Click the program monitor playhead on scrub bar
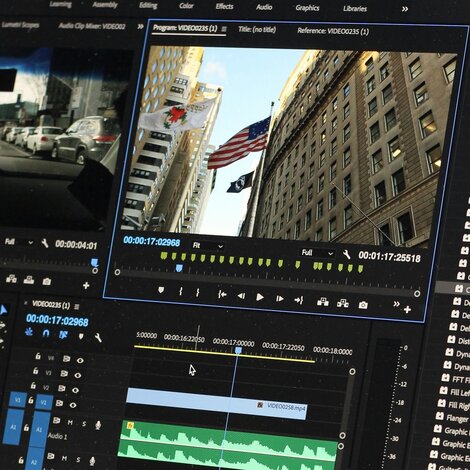The image size is (470, 470). [179, 268]
